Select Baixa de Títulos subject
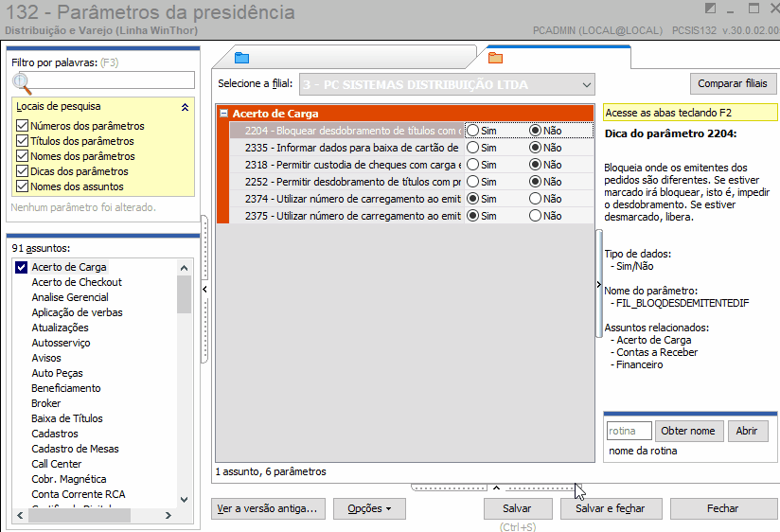The height and width of the screenshot is (532, 780). [67, 418]
